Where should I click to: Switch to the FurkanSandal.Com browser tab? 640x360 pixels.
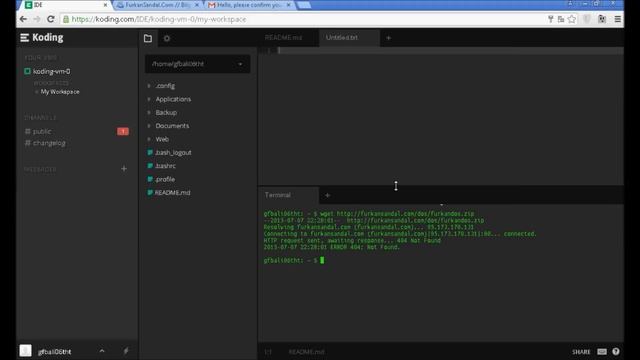(x=157, y=5)
